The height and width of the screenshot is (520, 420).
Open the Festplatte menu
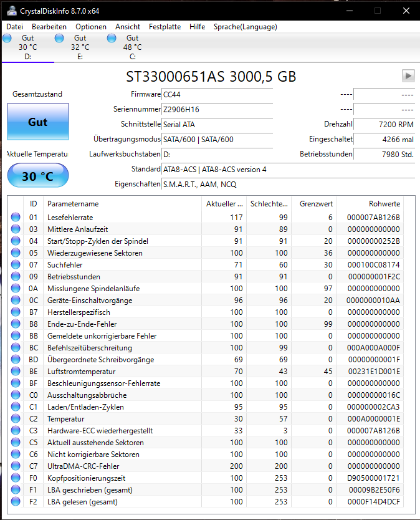[165, 27]
